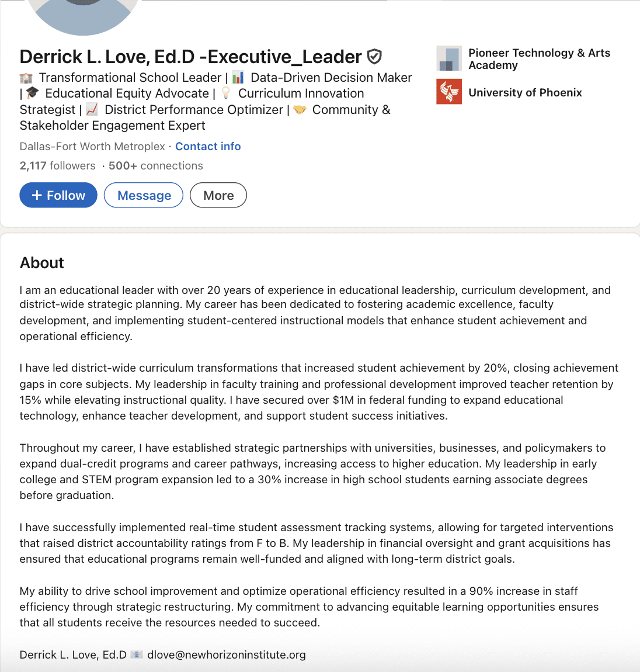The image size is (640, 672).
Task: Click the dlove@newhorizoninstitute.org email address
Action: 227,654
